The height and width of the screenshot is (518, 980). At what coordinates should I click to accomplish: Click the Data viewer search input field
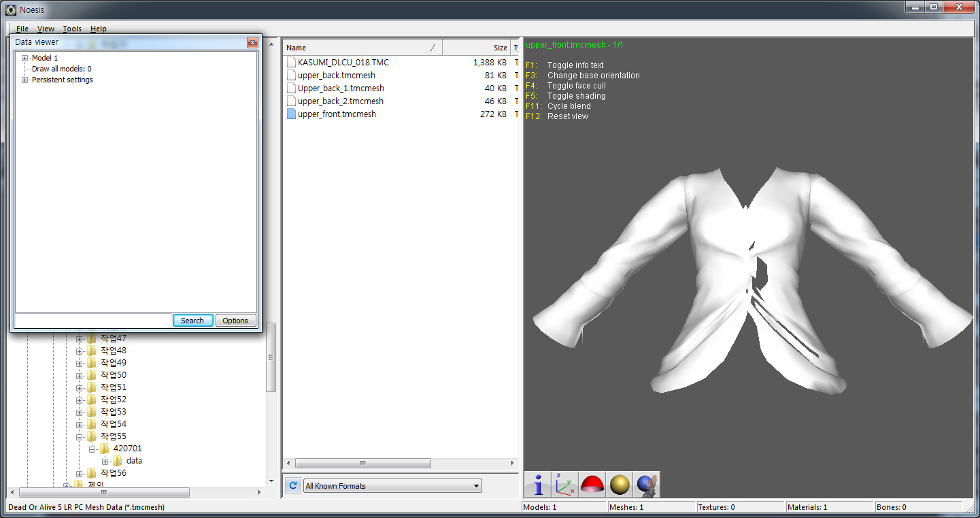click(93, 321)
